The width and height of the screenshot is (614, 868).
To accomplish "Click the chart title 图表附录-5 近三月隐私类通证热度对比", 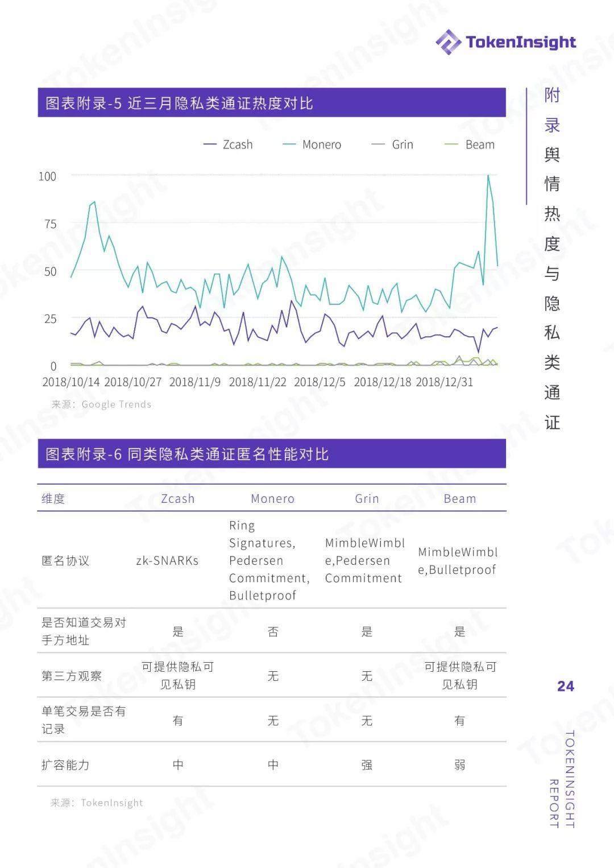I will 179,103.
